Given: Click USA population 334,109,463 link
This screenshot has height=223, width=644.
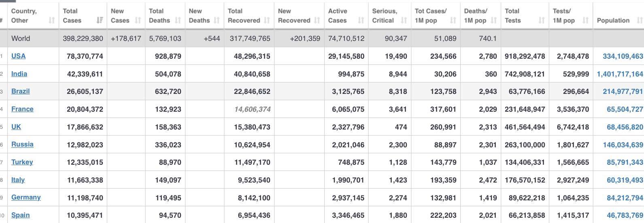Looking at the screenshot, I should [623, 56].
